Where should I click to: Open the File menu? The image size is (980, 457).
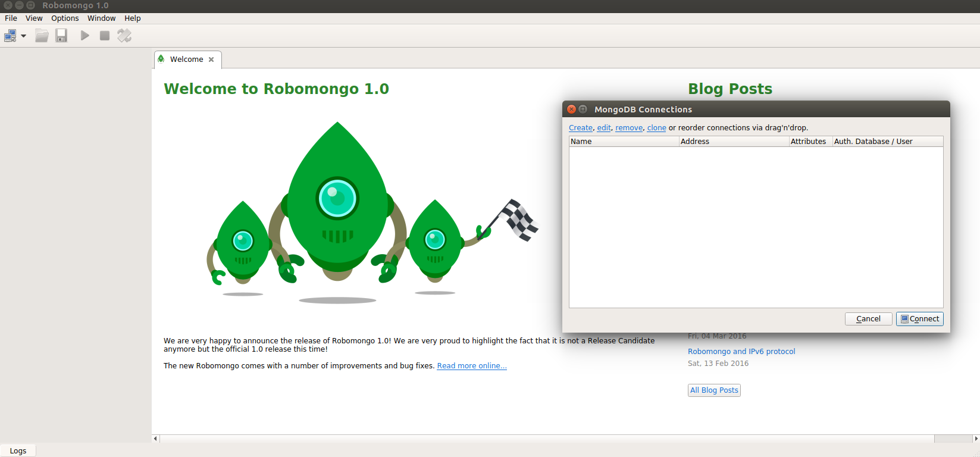pos(11,18)
